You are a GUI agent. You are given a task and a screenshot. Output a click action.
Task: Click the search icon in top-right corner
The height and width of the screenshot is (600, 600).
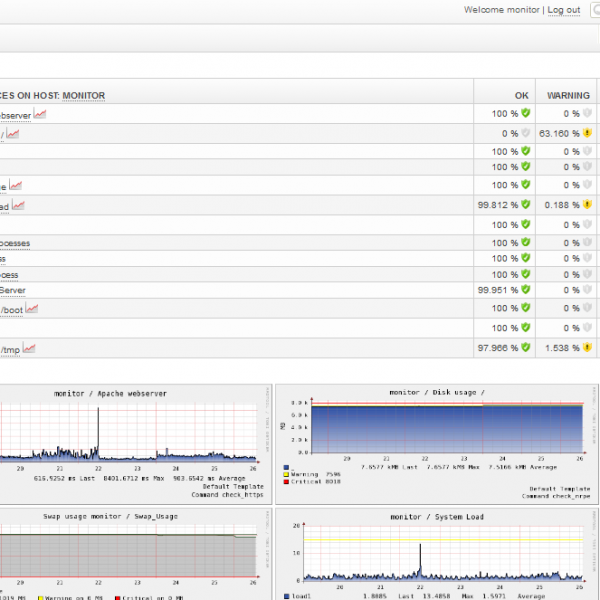click(594, 10)
